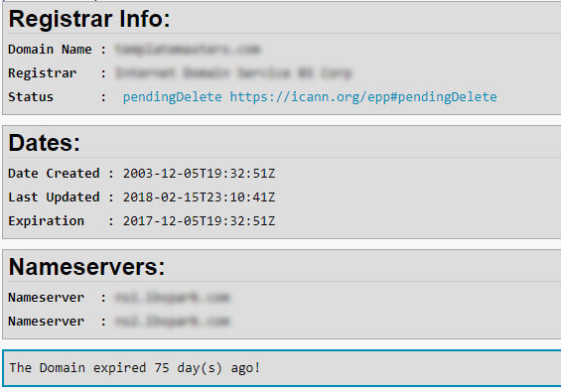Open the pendingDelete icann.org status link

pos(310,97)
